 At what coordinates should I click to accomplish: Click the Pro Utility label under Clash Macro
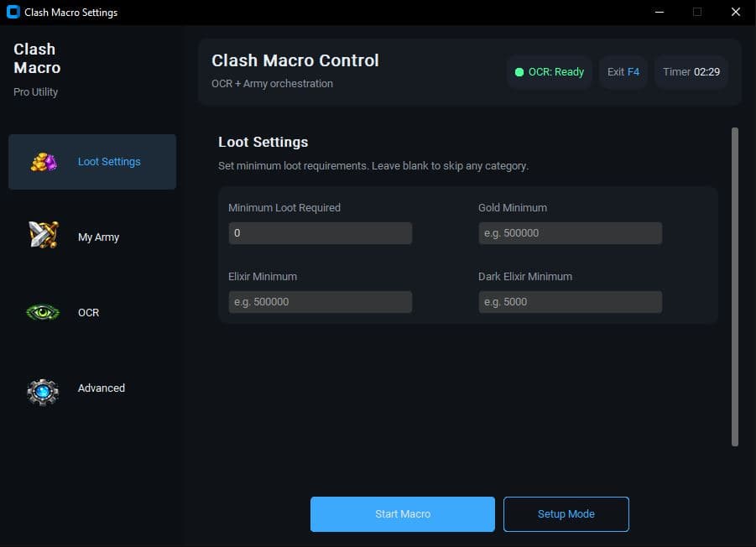pyautogui.click(x=35, y=91)
